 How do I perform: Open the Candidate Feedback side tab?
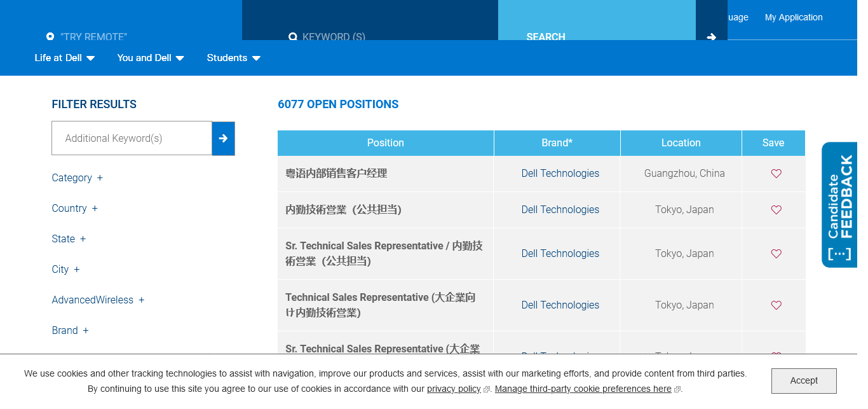pyautogui.click(x=839, y=205)
